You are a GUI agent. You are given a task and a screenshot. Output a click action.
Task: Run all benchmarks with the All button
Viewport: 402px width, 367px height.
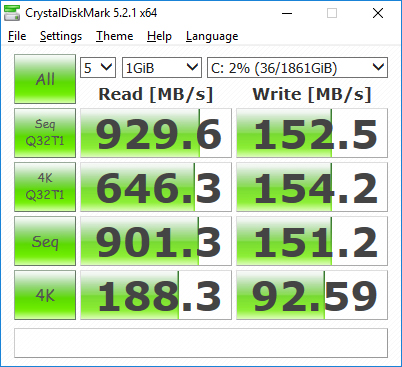(45, 79)
